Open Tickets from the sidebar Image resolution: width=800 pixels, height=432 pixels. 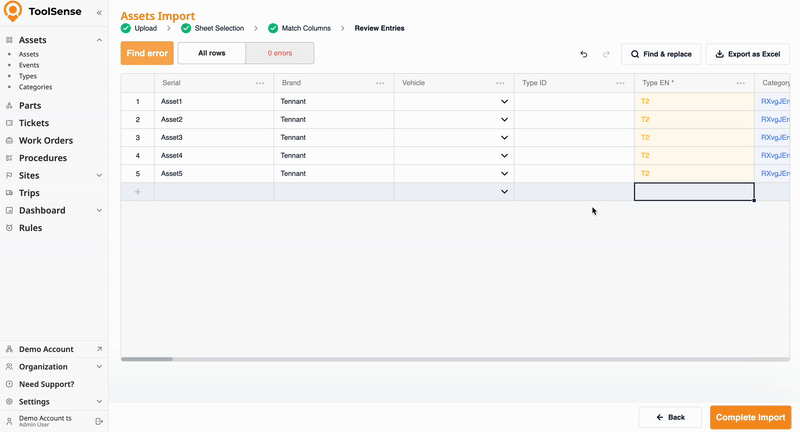tap(34, 123)
